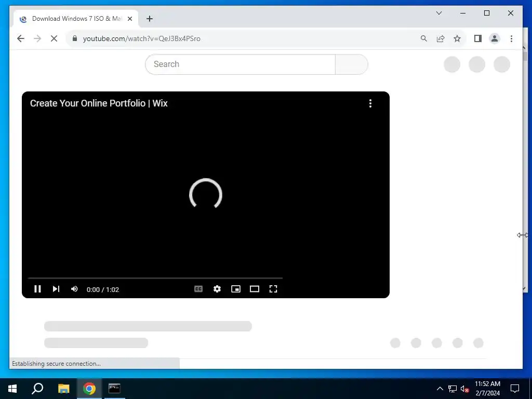Open the Chrome zoom magnifier icon
This screenshot has width=532, height=399.
424,38
